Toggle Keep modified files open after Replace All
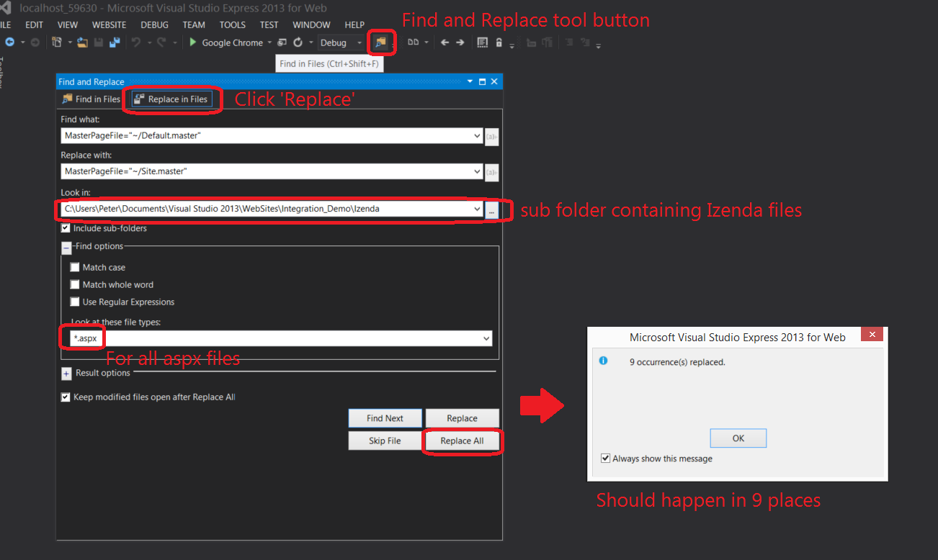938x560 pixels. point(66,397)
